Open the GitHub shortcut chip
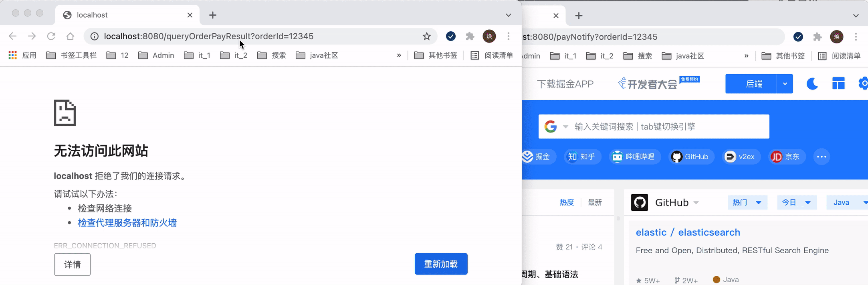The image size is (868, 285). pos(691,157)
